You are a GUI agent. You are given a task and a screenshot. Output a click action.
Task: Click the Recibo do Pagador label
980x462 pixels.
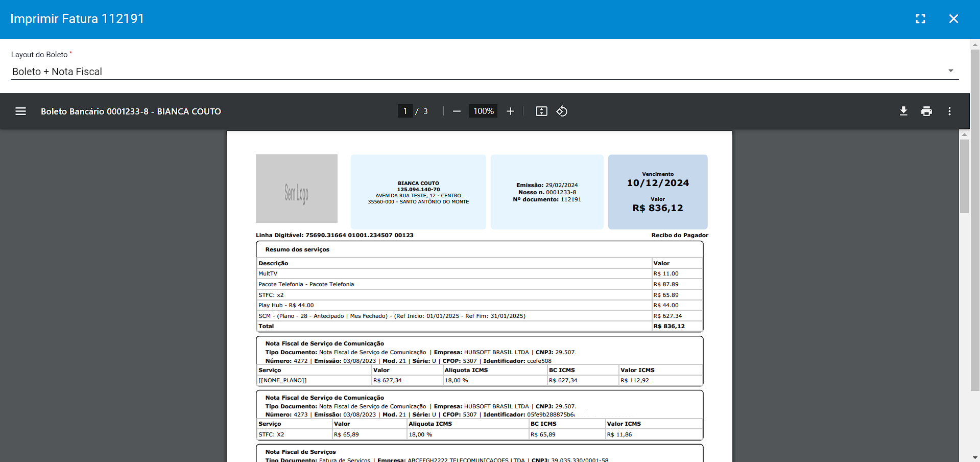click(680, 236)
